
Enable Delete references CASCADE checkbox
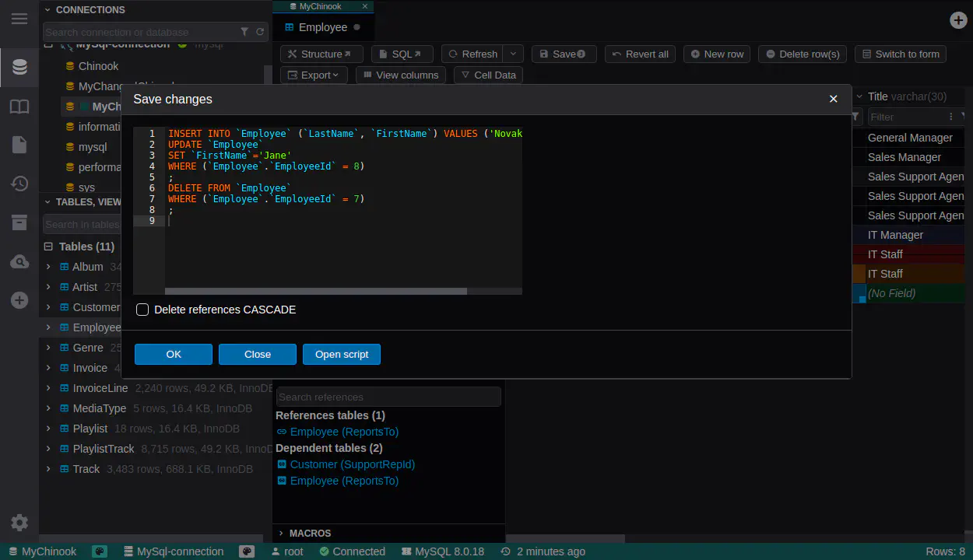click(x=142, y=310)
